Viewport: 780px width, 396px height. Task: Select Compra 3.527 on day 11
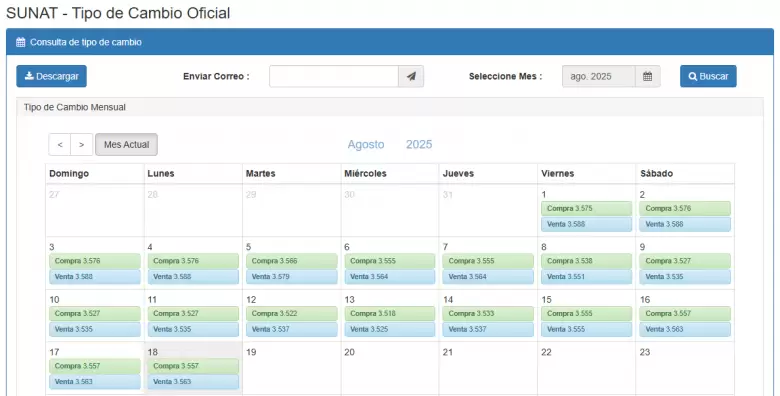[x=193, y=313]
